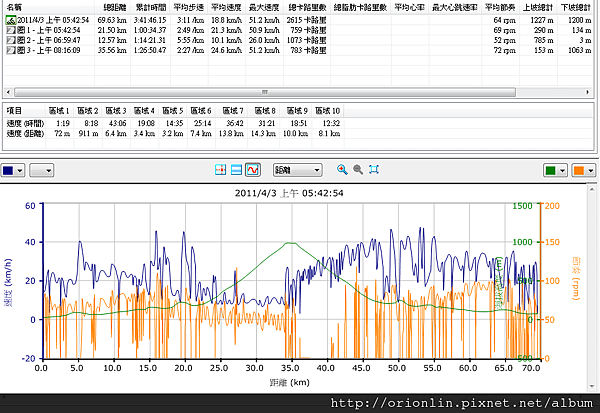Screen dimensions: 600x413
Task: Click the 1227 m total ascent cell
Action: [x=541, y=20]
